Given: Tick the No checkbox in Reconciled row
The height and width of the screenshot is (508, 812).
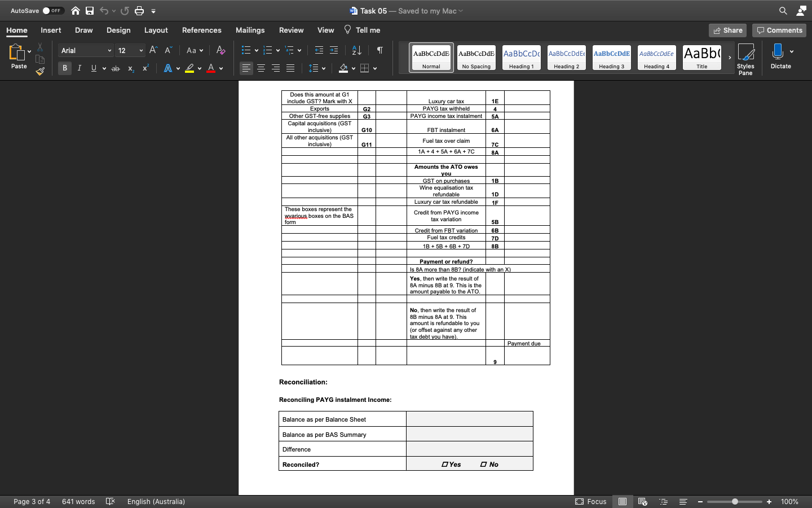Looking at the screenshot, I should pyautogui.click(x=483, y=465).
